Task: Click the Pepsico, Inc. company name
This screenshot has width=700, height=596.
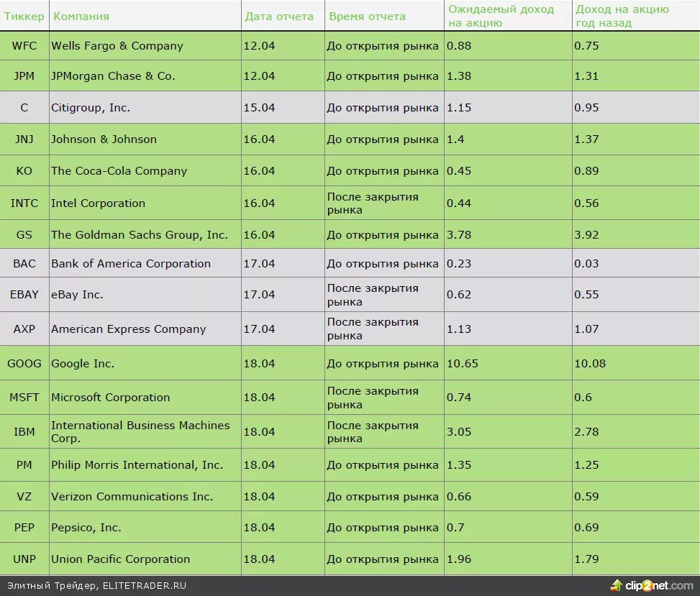Action: click(86, 527)
